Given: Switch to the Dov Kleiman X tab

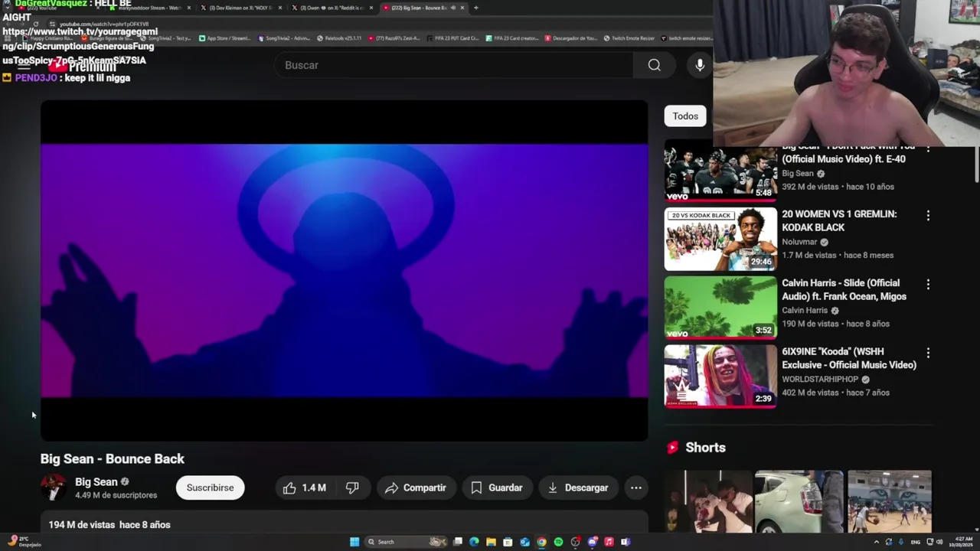Looking at the screenshot, I should [240, 8].
